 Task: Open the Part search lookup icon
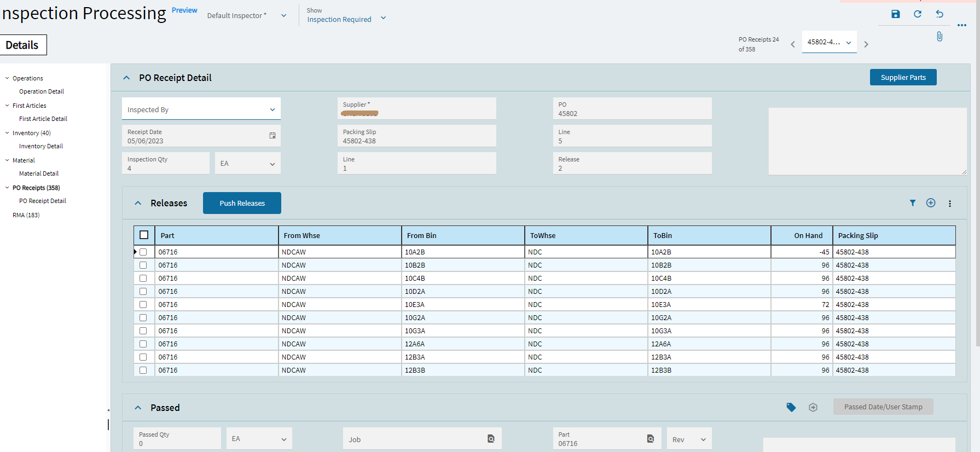click(x=651, y=439)
